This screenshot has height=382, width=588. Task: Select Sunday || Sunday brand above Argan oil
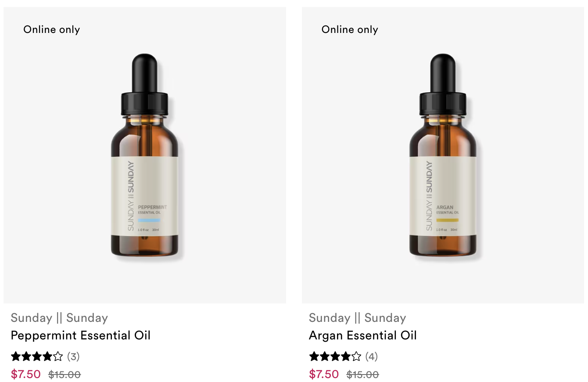click(358, 318)
